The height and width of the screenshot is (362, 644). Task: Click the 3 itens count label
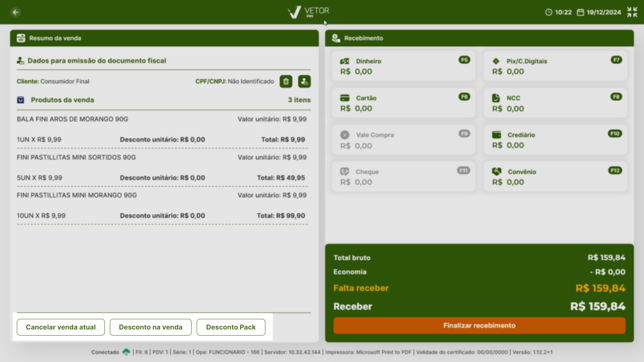click(299, 100)
